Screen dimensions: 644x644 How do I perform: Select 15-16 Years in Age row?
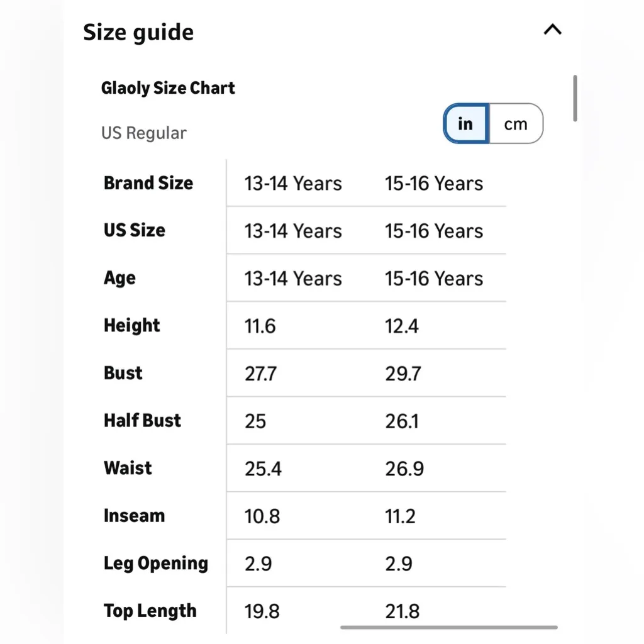[x=434, y=279]
